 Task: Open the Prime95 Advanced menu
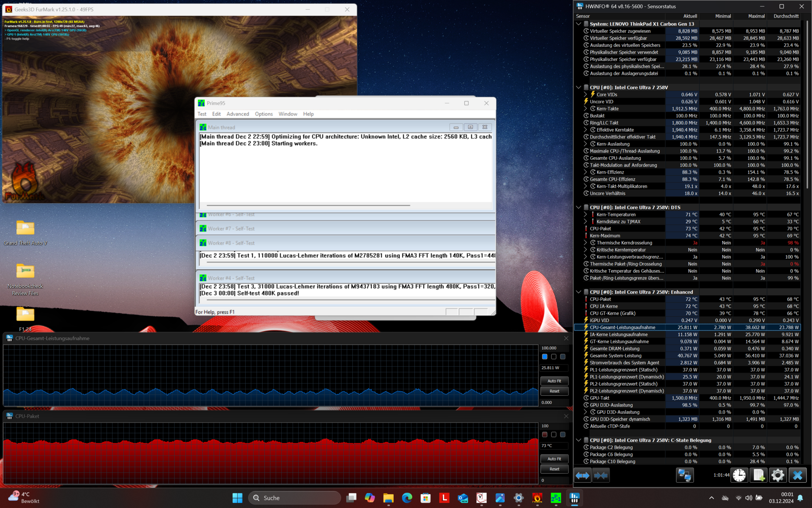pyautogui.click(x=238, y=114)
